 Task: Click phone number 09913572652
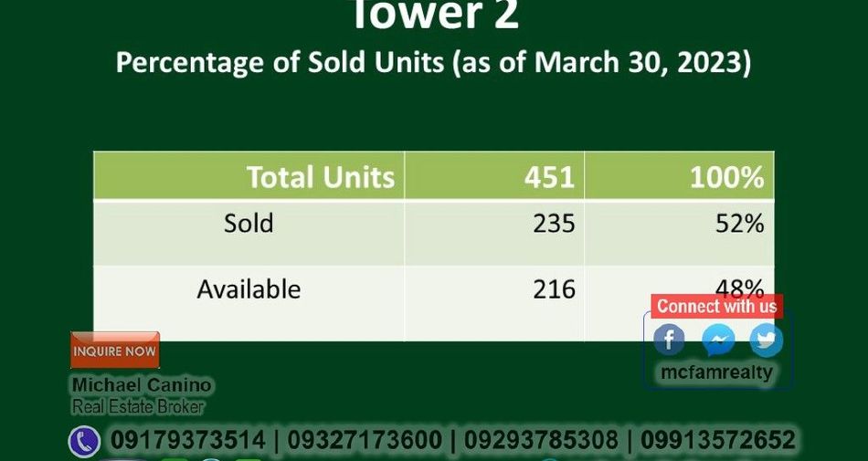tap(718, 441)
